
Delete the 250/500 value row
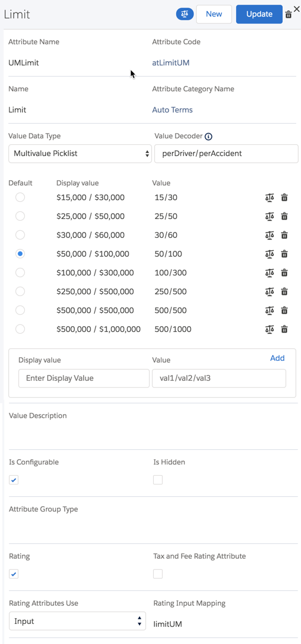coord(284,291)
